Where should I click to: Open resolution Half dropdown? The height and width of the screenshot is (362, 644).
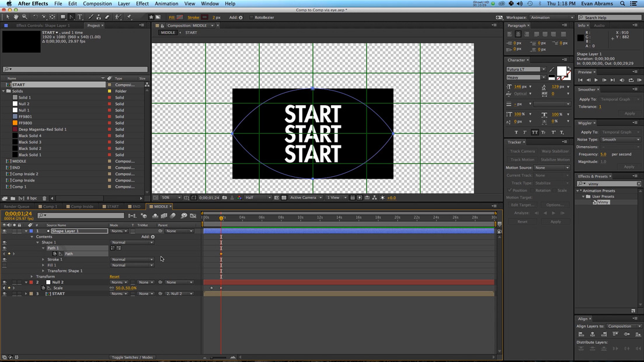pyautogui.click(x=258, y=198)
